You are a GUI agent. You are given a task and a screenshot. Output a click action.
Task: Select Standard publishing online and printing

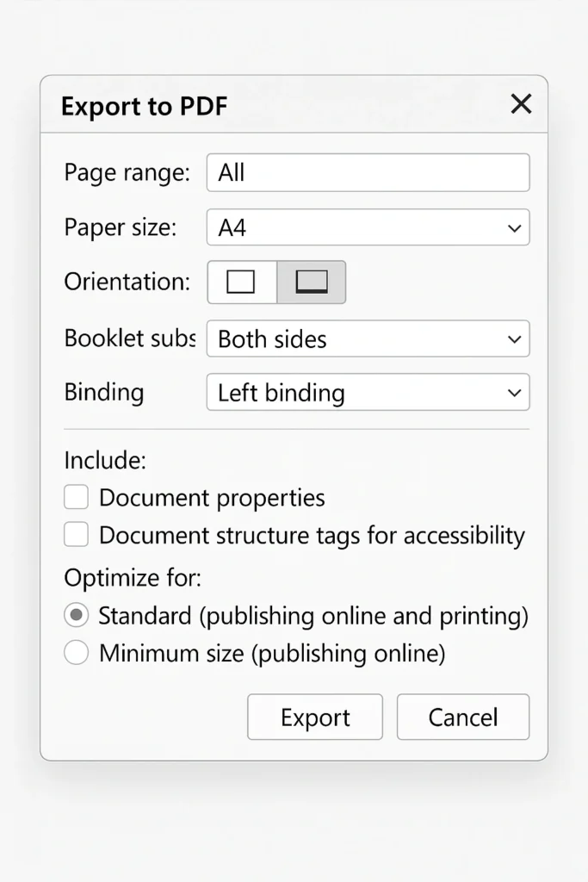tap(76, 615)
